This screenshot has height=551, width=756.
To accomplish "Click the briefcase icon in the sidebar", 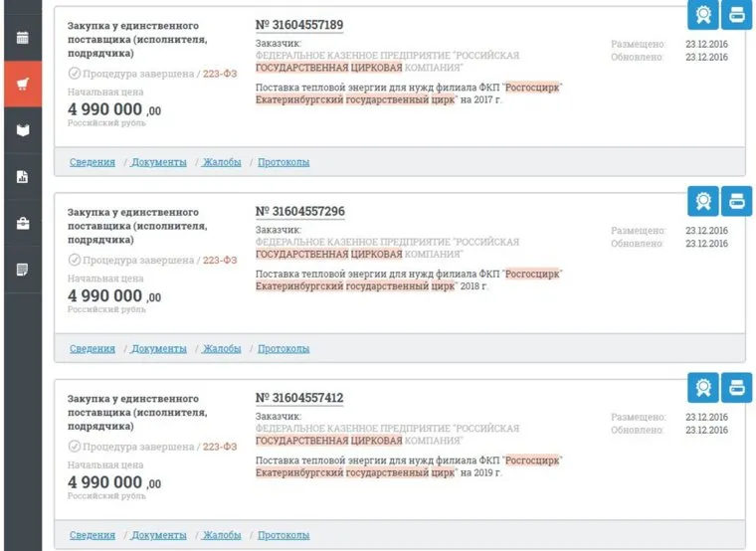I will tap(22, 223).
